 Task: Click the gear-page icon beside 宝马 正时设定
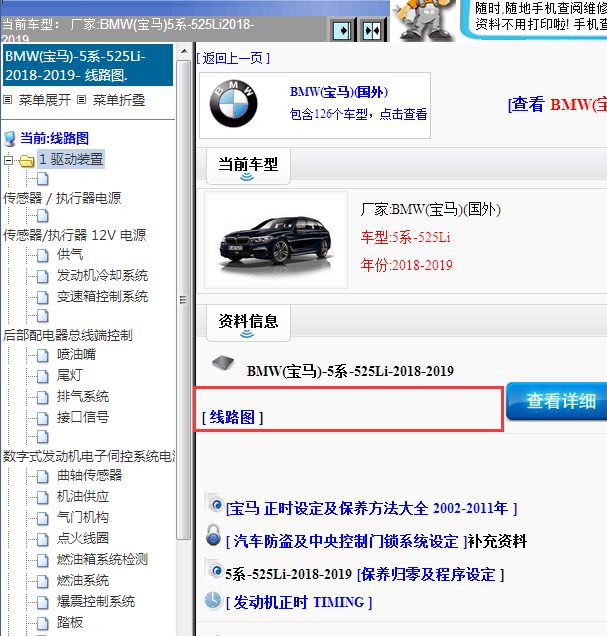[214, 503]
